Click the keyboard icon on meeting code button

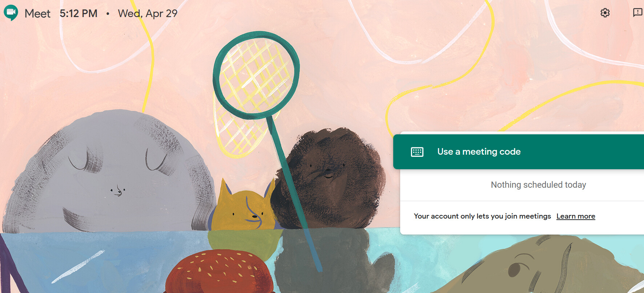coord(417,152)
